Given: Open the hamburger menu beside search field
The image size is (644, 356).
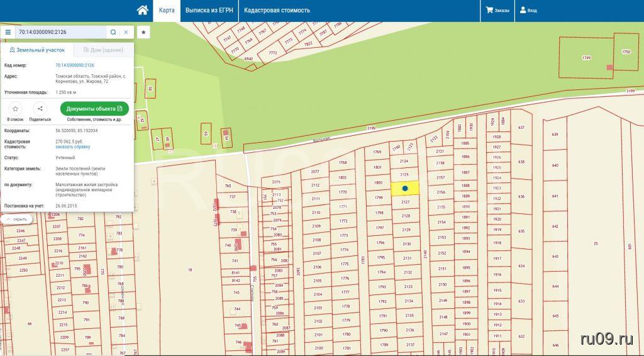Looking at the screenshot, I should point(8,32).
